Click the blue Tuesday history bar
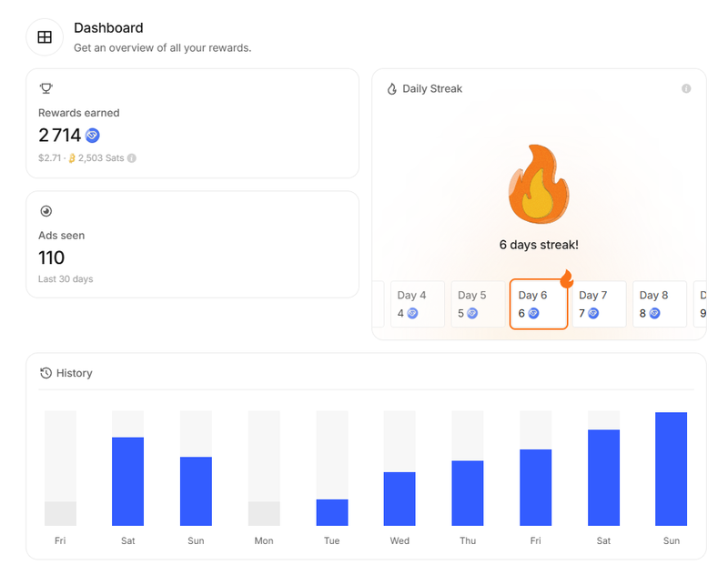The image size is (728, 575). tap(332, 512)
